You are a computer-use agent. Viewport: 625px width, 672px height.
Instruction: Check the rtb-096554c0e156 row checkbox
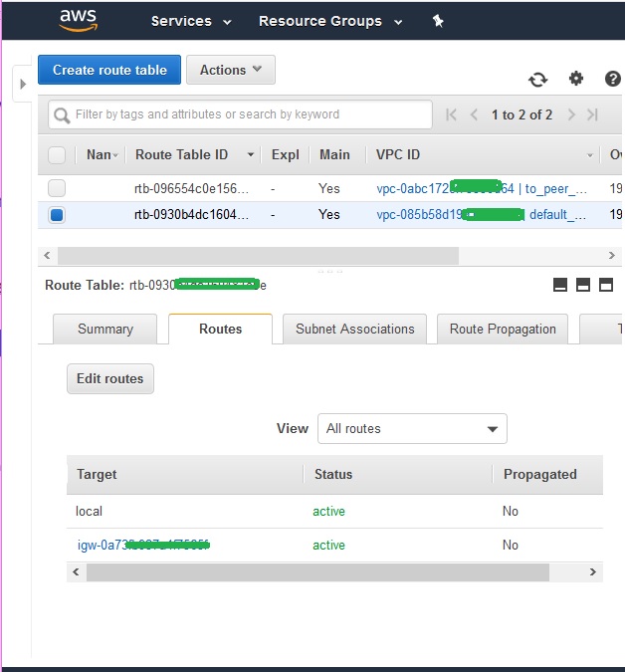click(x=57, y=188)
